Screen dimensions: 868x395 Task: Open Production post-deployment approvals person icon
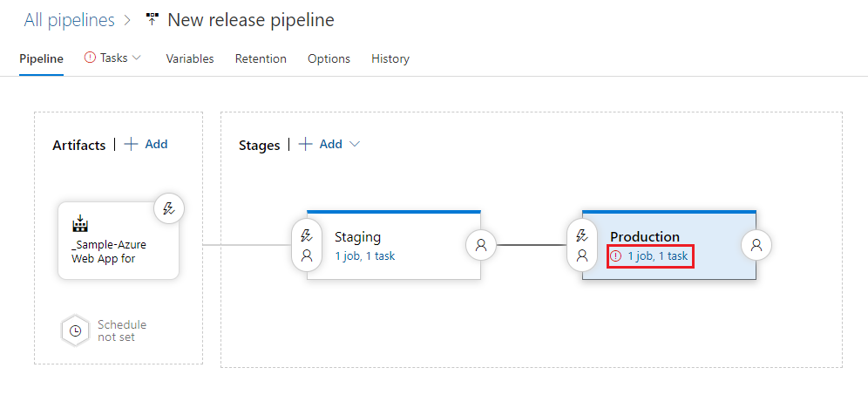tap(756, 246)
